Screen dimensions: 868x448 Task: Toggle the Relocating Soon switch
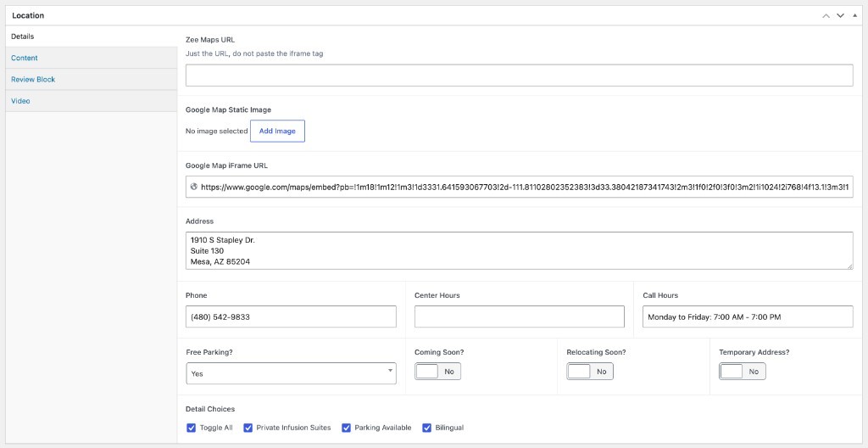[590, 372]
